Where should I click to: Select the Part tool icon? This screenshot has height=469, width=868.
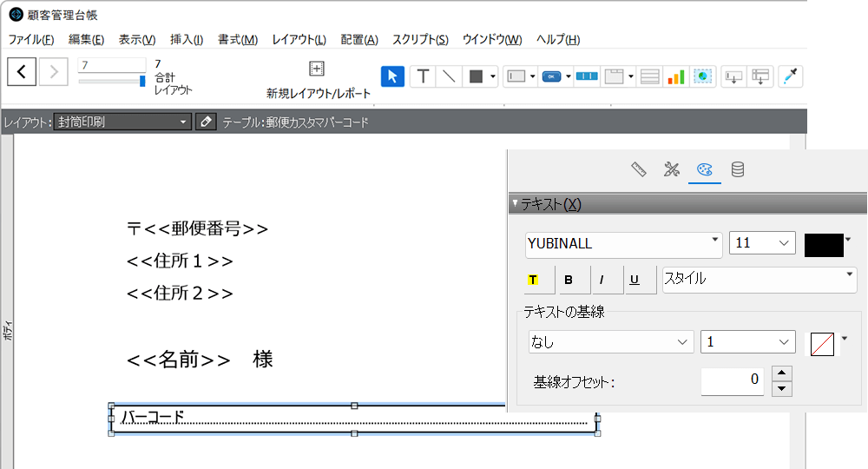[x=760, y=76]
